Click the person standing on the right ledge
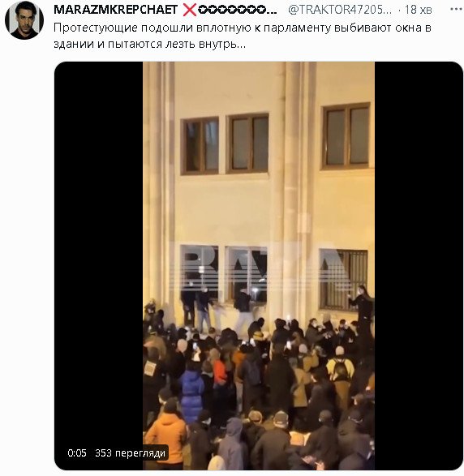Viewport: 464px width, 476px height. pyautogui.click(x=363, y=307)
